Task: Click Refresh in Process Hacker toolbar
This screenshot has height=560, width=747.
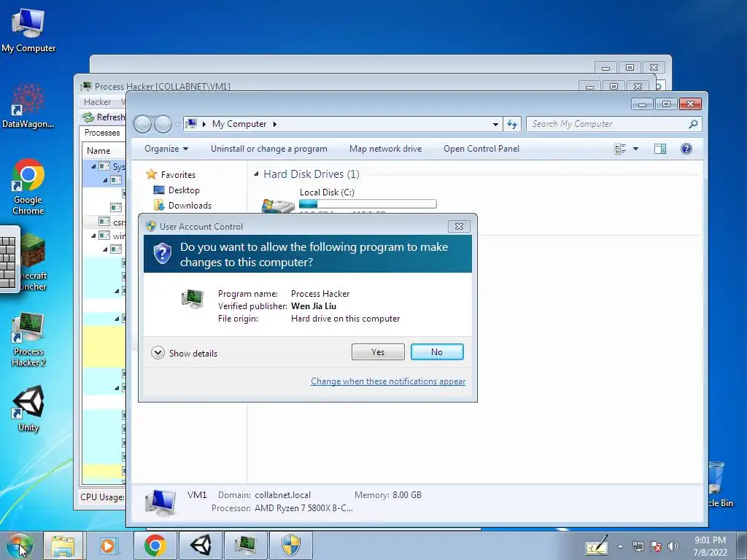Action: click(x=104, y=117)
